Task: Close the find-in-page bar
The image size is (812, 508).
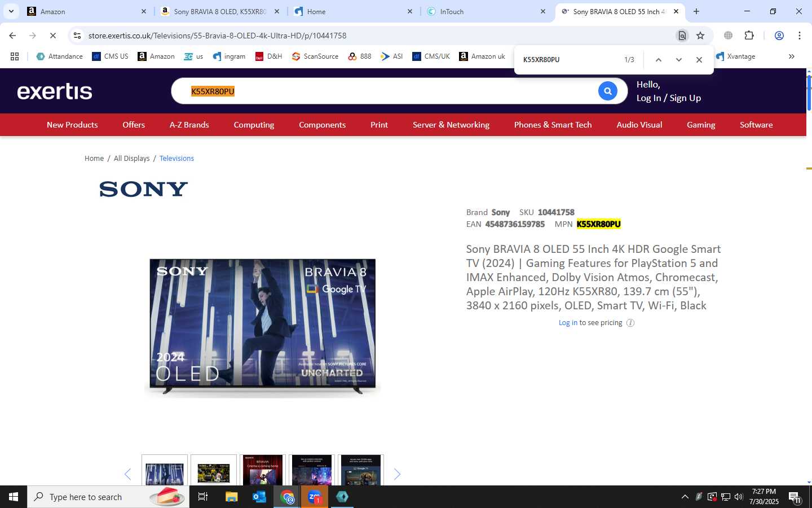Action: [699, 59]
